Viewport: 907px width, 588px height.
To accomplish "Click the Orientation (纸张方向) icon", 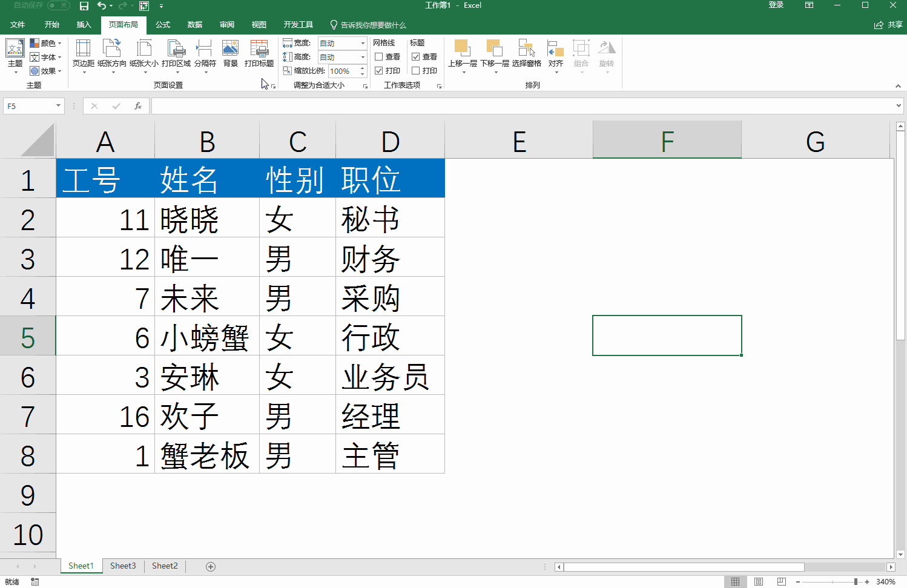I will click(x=112, y=56).
